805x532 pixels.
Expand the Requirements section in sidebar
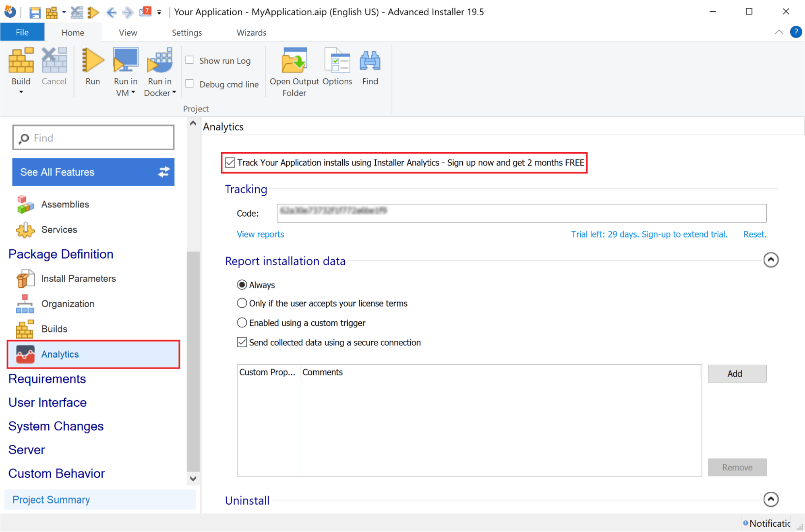pyautogui.click(x=47, y=379)
